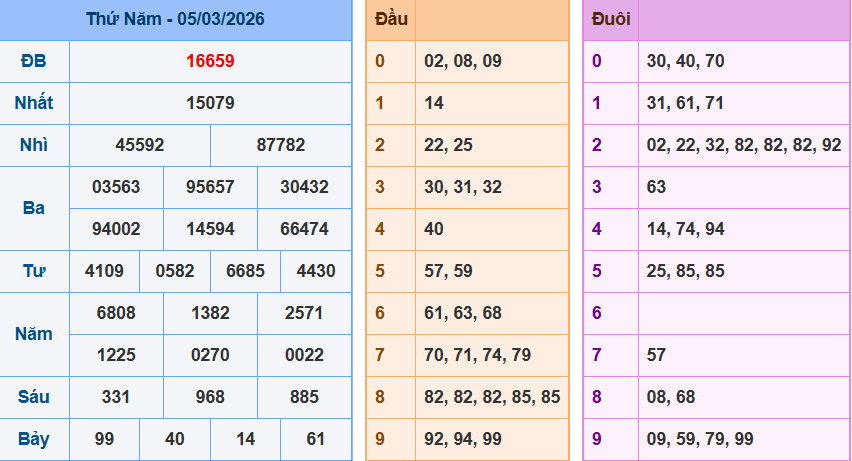Click the Thứ Năm - 05/03/2026 date header

175,20
